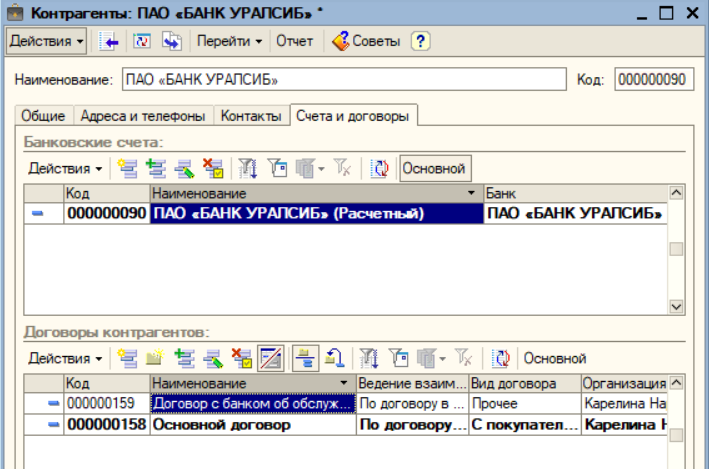Toggle hierarchical view in the contracts toolbar
Viewport: 709px width, 469px height.
tap(270, 358)
